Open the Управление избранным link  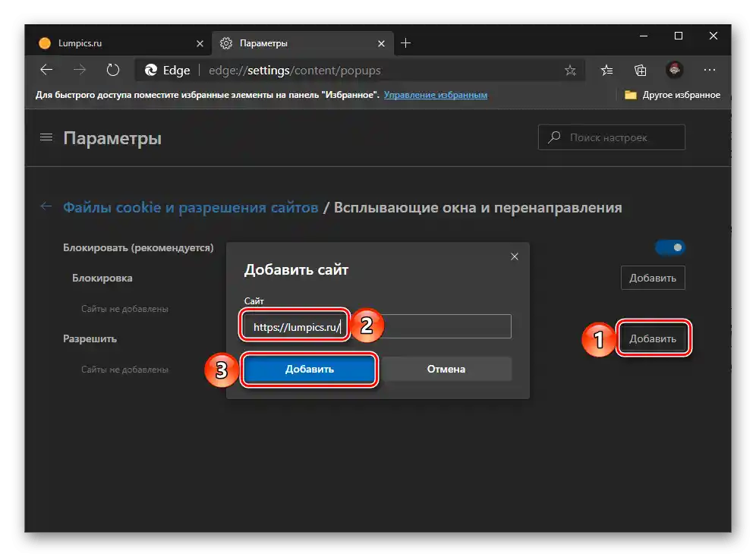pyautogui.click(x=436, y=95)
